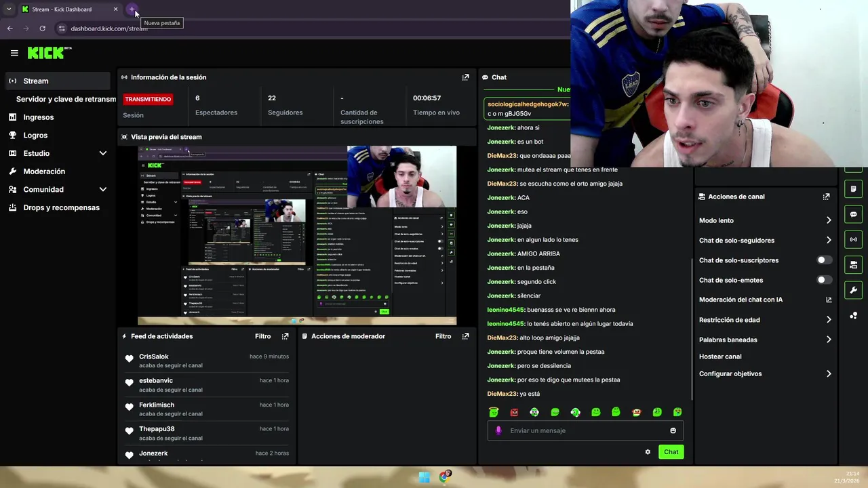Screen dimensions: 868x488
Task: Open Filtro in Acciones de moderador
Action: click(443, 336)
